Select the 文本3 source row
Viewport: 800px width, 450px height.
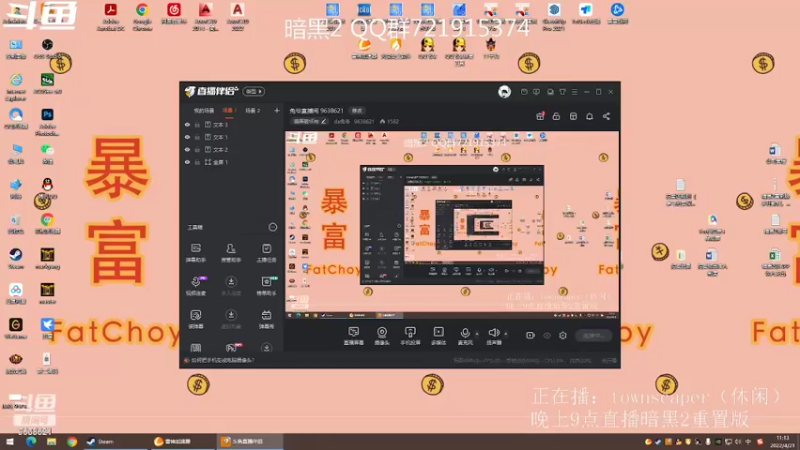click(x=232, y=124)
